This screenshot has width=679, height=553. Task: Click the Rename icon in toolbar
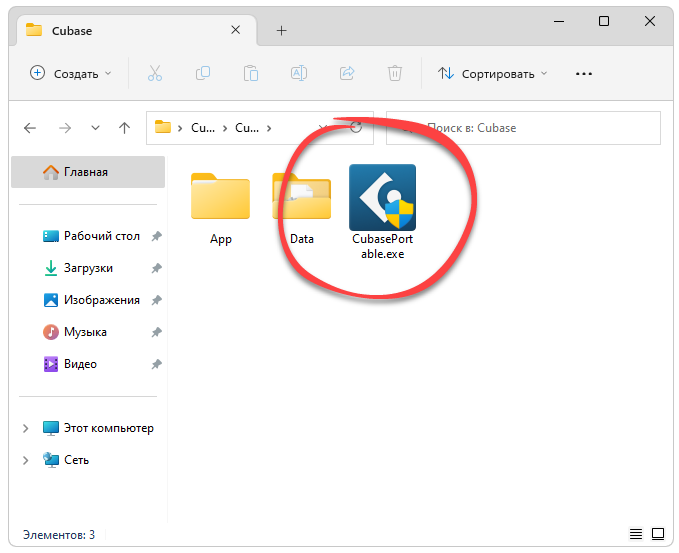click(x=299, y=74)
